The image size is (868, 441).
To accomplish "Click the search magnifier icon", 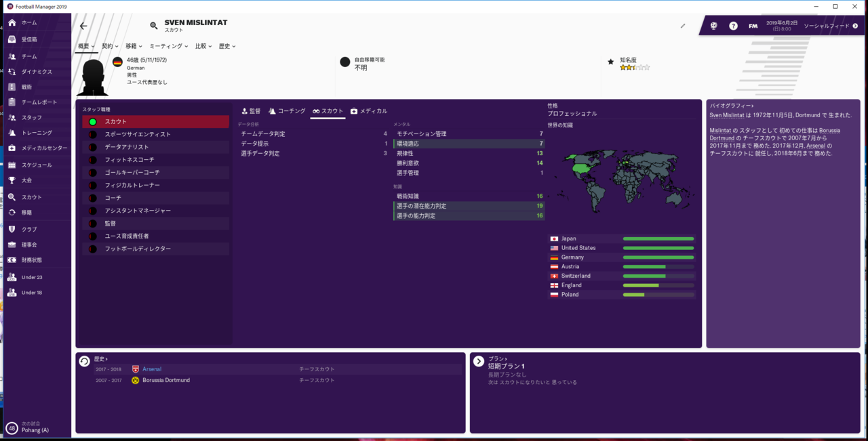I will (154, 26).
